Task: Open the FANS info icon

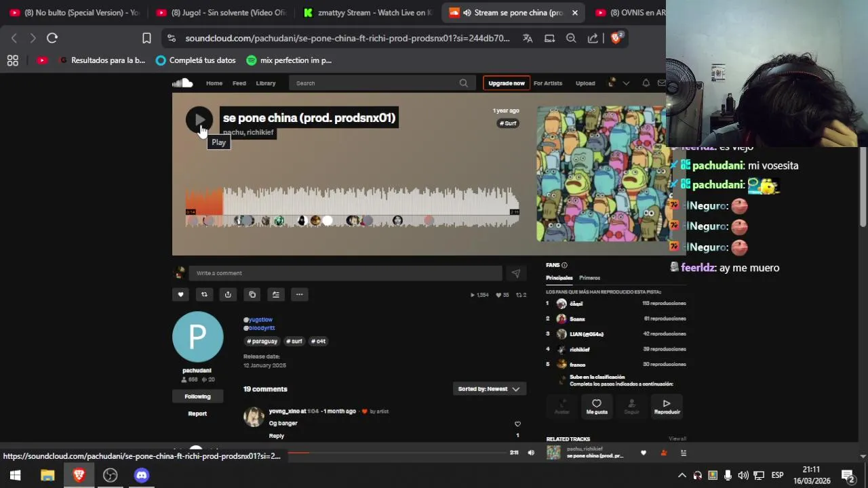Action: tap(564, 265)
